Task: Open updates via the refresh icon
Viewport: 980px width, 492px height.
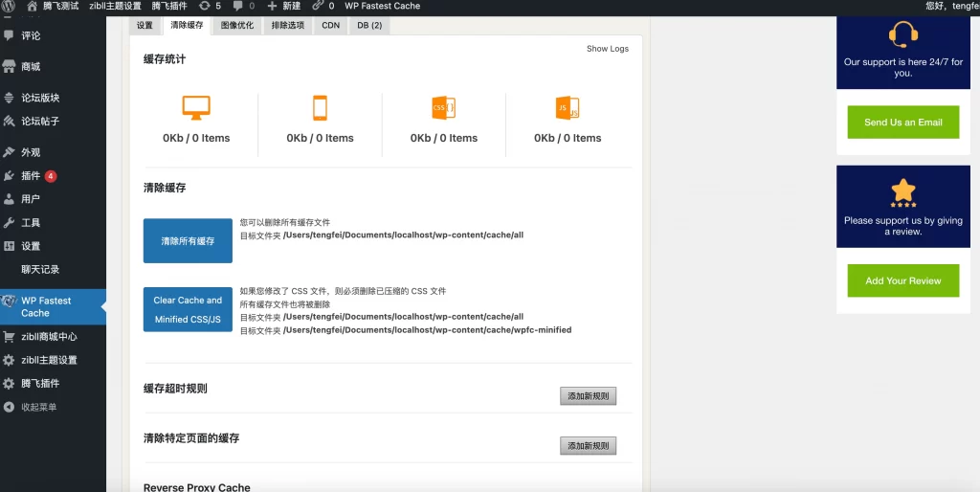Action: [x=205, y=6]
